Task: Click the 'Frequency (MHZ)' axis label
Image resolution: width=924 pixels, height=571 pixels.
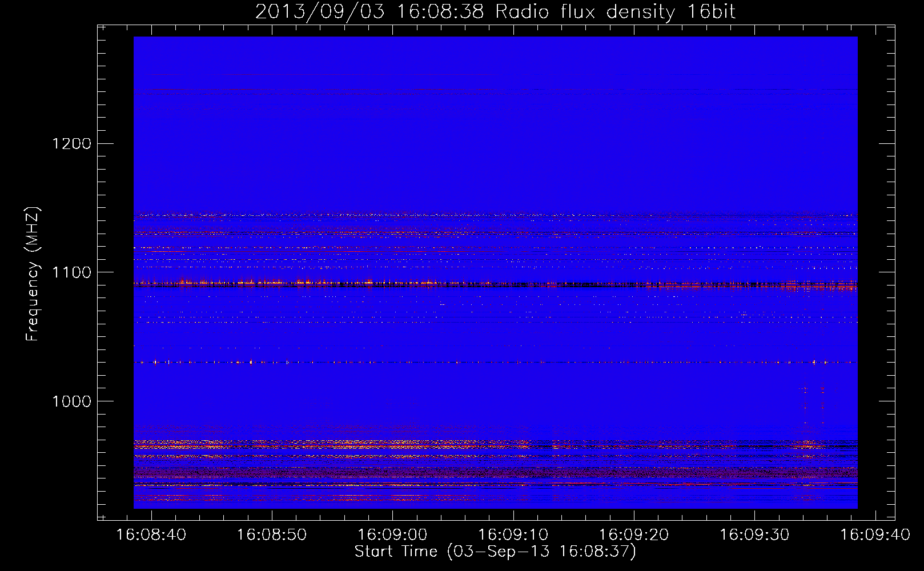Action: tap(33, 274)
